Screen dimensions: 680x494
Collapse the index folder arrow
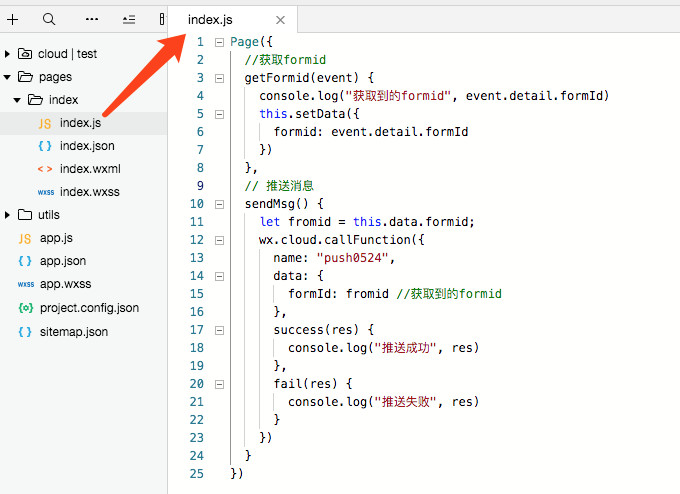[17, 100]
